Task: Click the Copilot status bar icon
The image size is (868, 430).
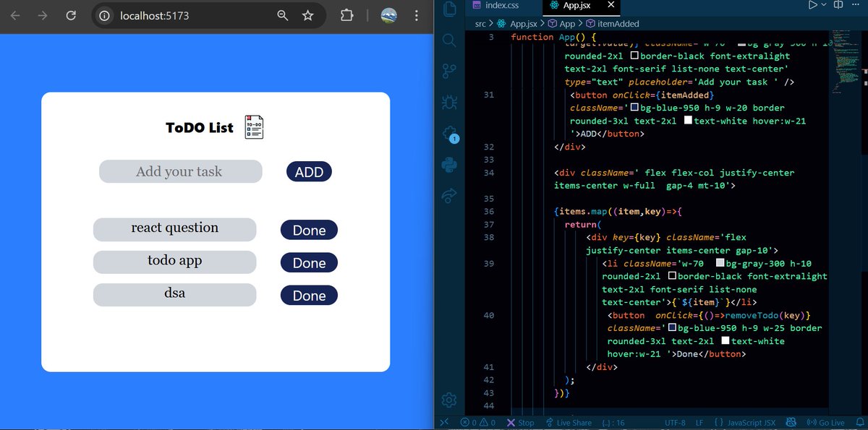Action: pyautogui.click(x=791, y=423)
